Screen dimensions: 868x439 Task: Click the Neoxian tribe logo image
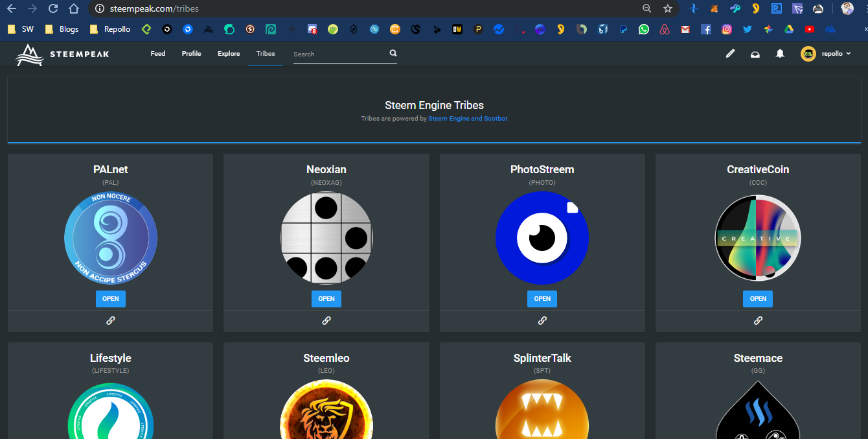point(326,238)
